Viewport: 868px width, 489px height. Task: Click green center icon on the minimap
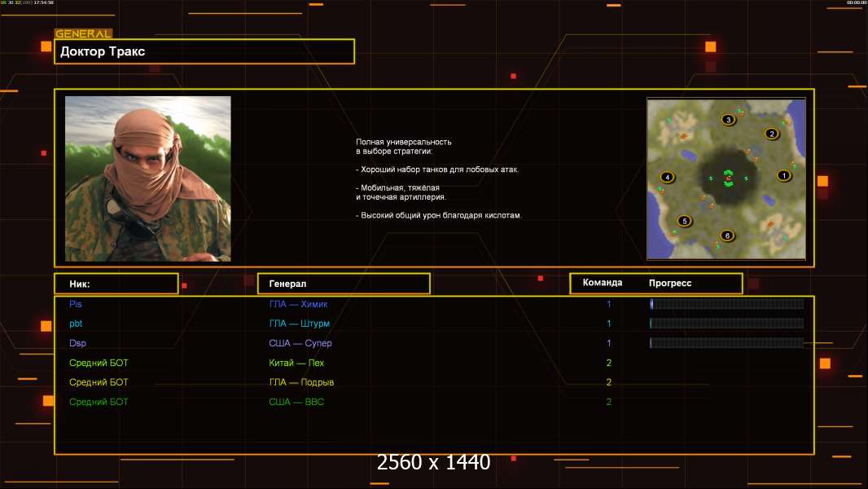pyautogui.click(x=728, y=179)
